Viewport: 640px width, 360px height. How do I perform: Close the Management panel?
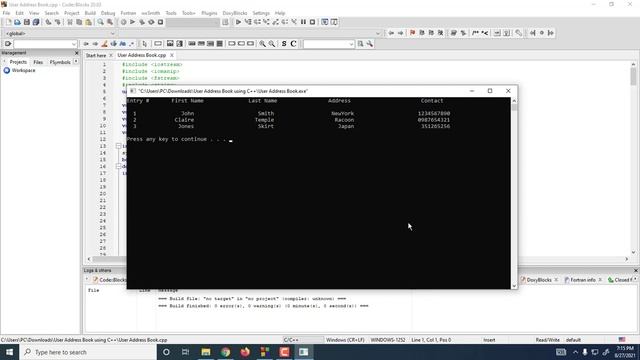(76, 53)
